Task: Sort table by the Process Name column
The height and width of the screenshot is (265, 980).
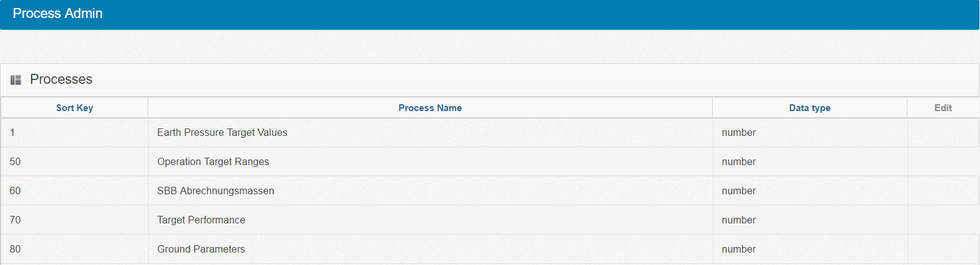Action: [x=430, y=108]
